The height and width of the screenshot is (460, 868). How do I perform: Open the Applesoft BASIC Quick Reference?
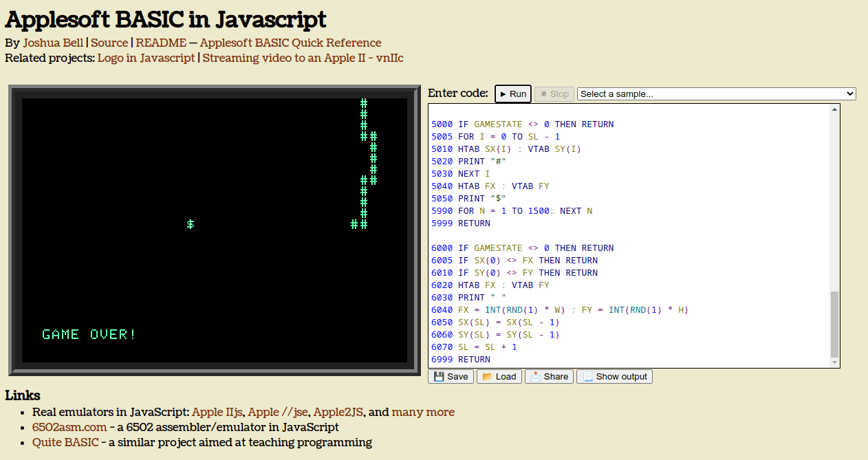click(x=290, y=43)
